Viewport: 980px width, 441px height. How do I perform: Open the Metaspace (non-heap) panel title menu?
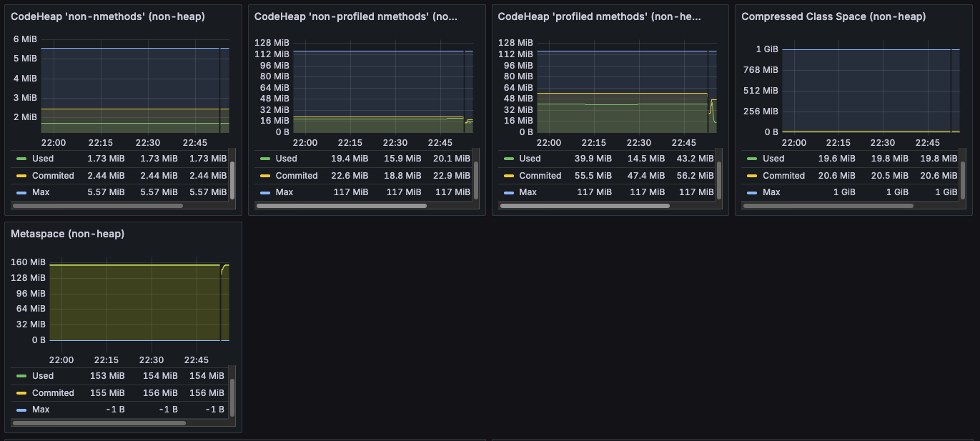pos(68,234)
